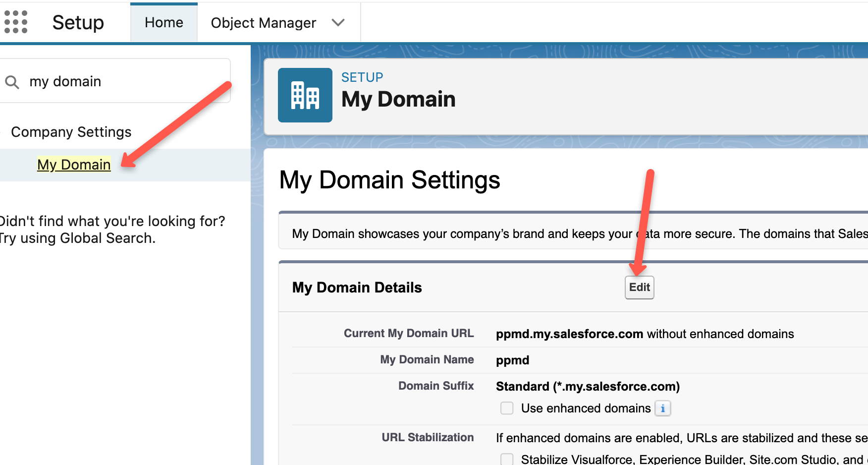Click the My Domain building icon
This screenshot has height=465, width=868.
coord(305,95)
